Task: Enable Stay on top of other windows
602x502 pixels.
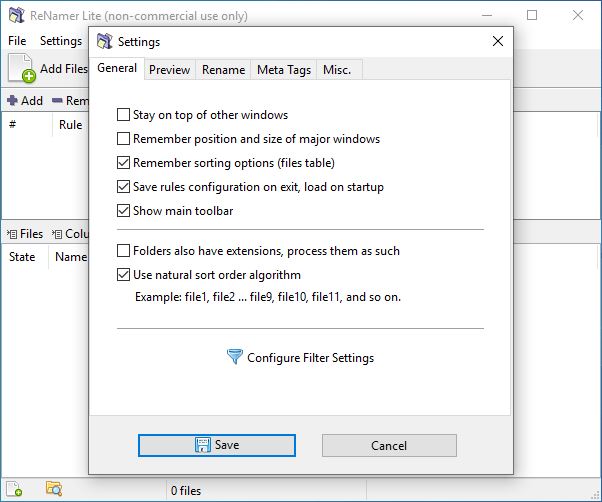Action: click(x=123, y=114)
